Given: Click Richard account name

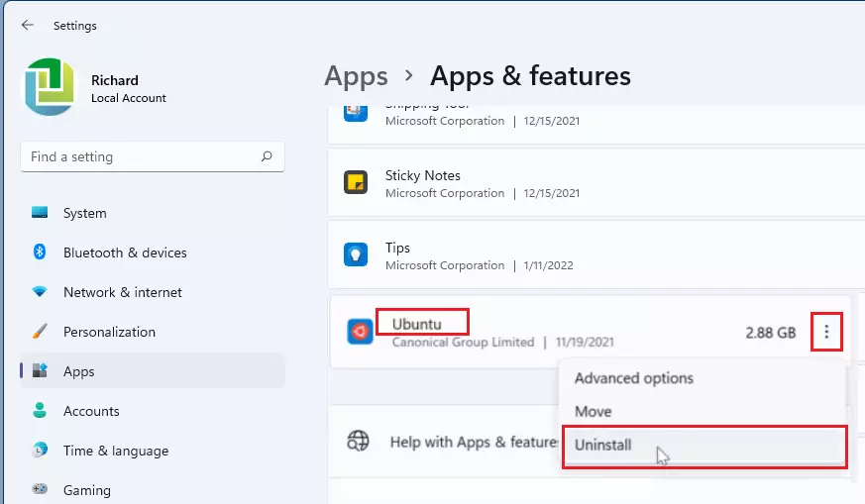Looking at the screenshot, I should 115,80.
